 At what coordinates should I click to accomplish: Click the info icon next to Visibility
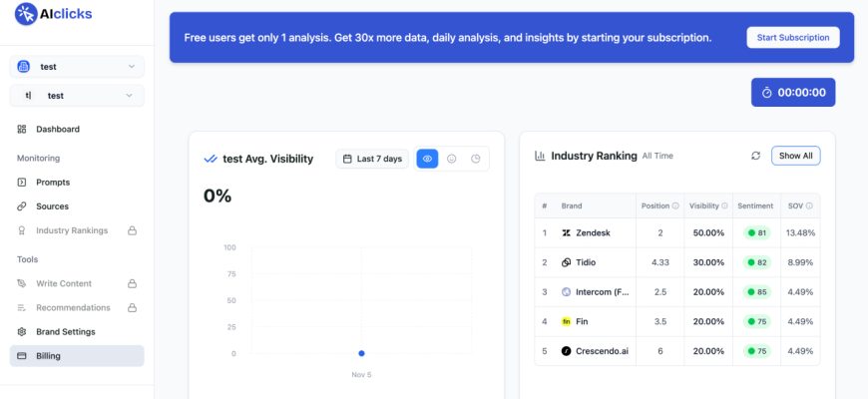[724, 206]
